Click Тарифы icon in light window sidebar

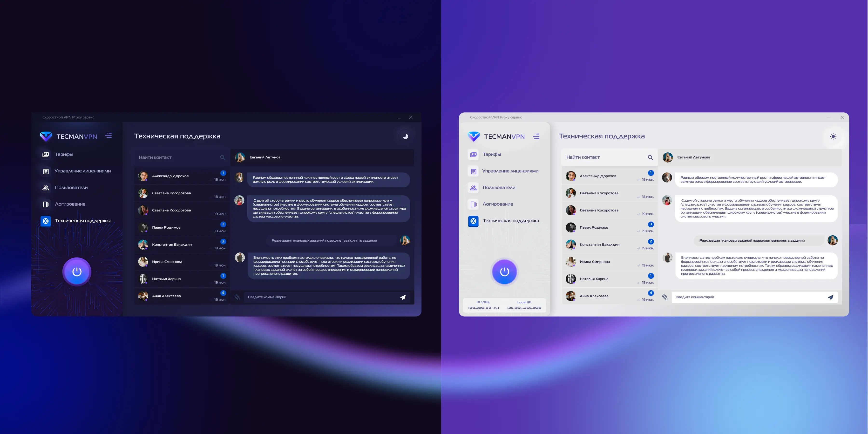point(474,154)
